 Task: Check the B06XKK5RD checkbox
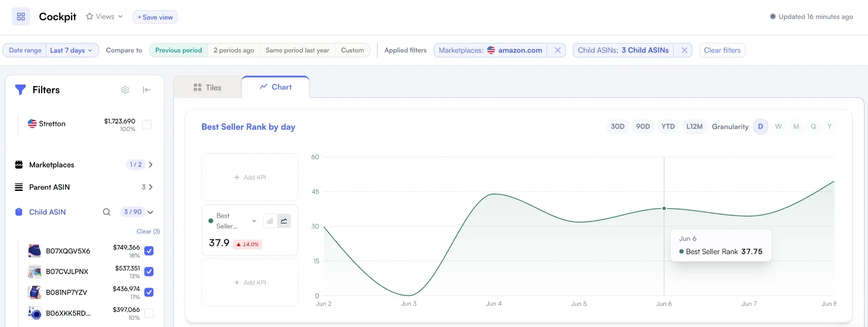(x=149, y=313)
